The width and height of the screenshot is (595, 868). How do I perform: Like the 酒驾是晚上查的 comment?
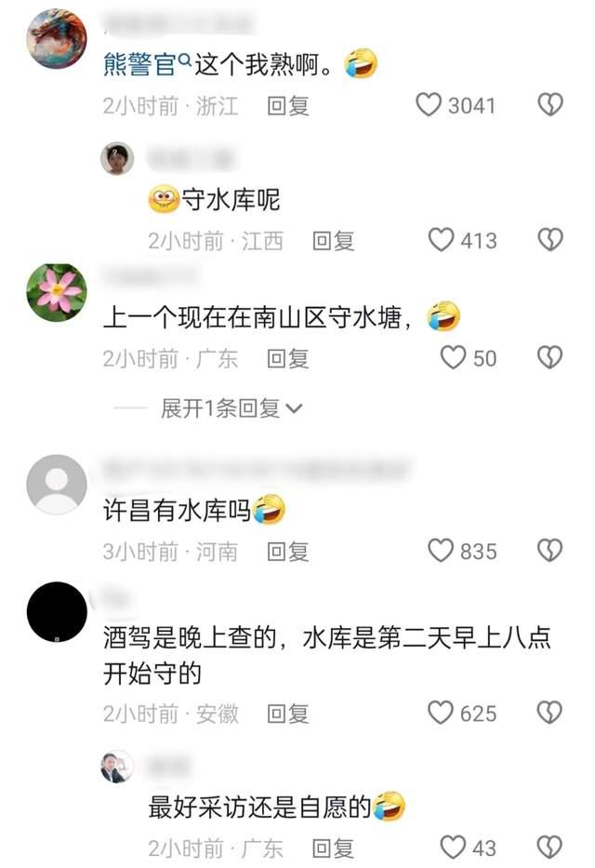[441, 713]
